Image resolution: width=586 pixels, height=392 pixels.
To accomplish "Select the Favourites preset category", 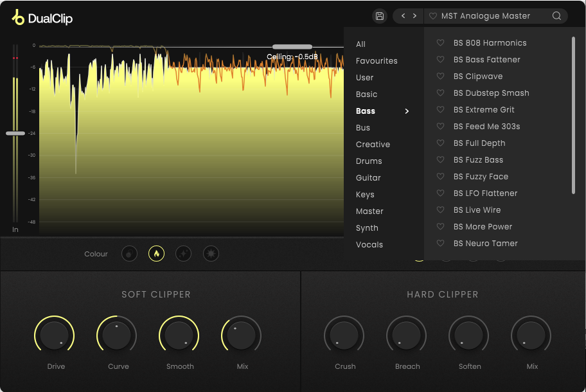I will coord(377,61).
